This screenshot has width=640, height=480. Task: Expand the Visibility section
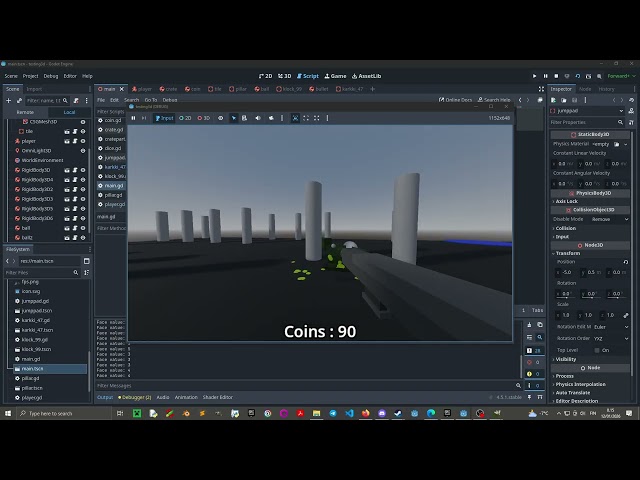coord(564,359)
